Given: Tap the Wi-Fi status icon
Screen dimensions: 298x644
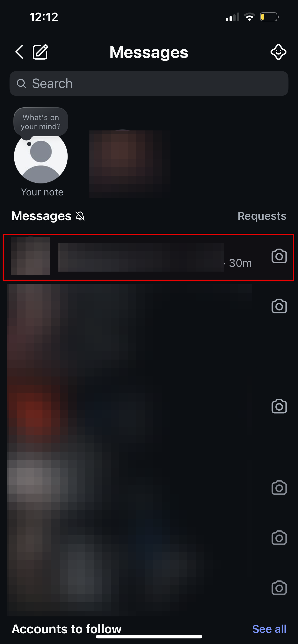Looking at the screenshot, I should [249, 17].
